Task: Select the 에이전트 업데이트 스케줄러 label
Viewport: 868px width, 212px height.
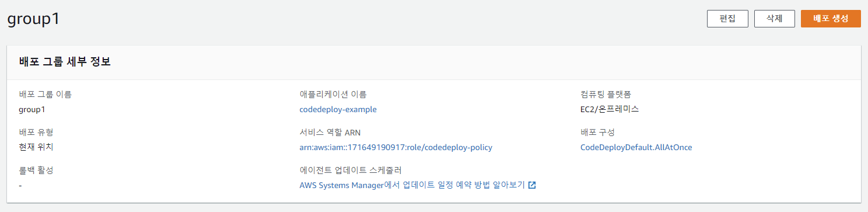Action: (351, 171)
